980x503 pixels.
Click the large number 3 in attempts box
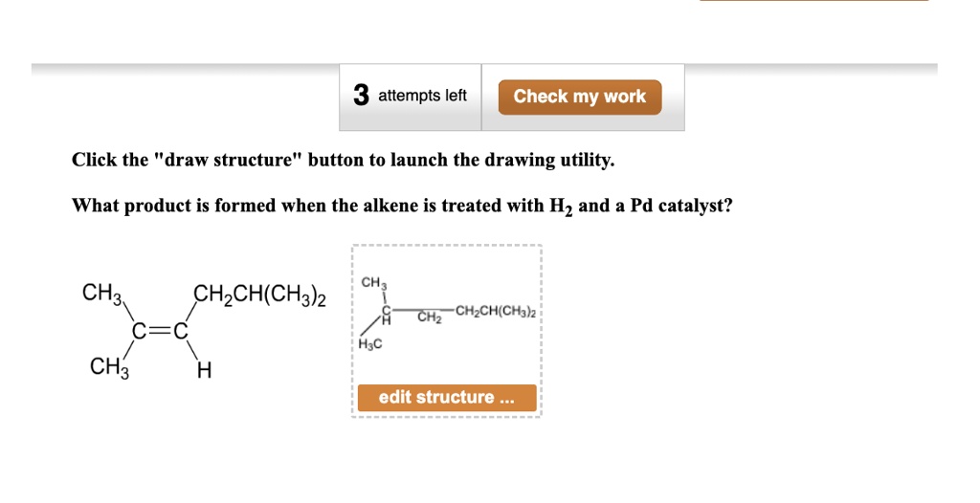pos(361,96)
